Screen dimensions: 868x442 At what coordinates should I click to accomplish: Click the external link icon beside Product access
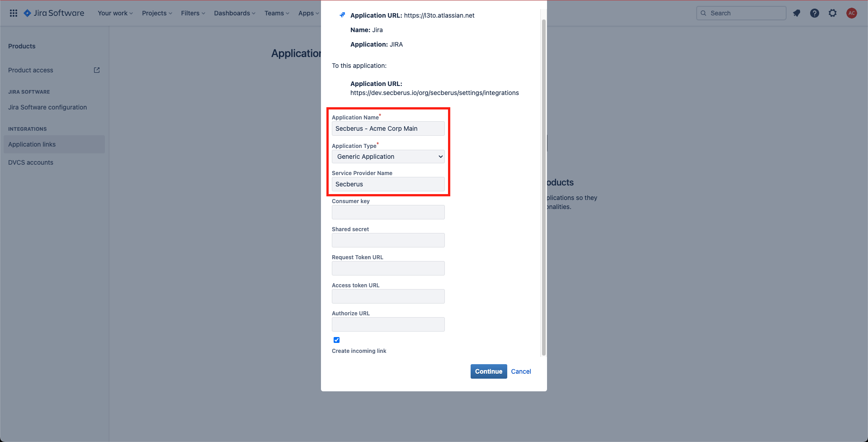[x=97, y=70]
